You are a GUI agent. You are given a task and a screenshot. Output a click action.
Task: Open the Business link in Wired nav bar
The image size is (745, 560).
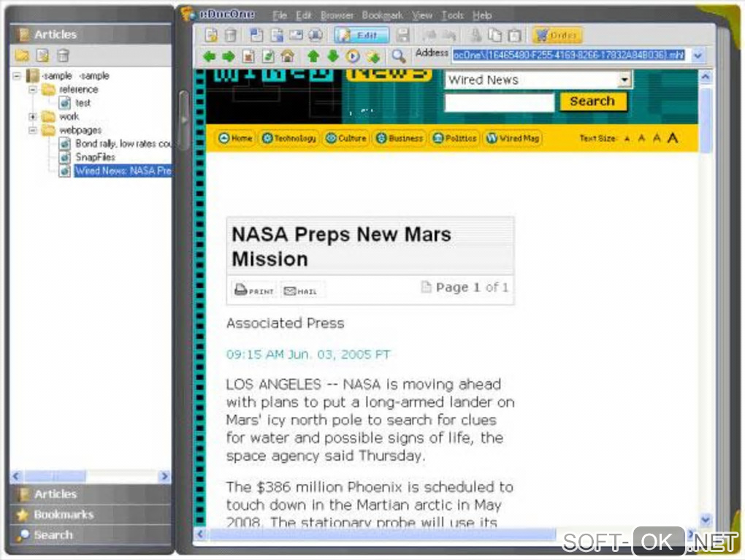(x=399, y=138)
